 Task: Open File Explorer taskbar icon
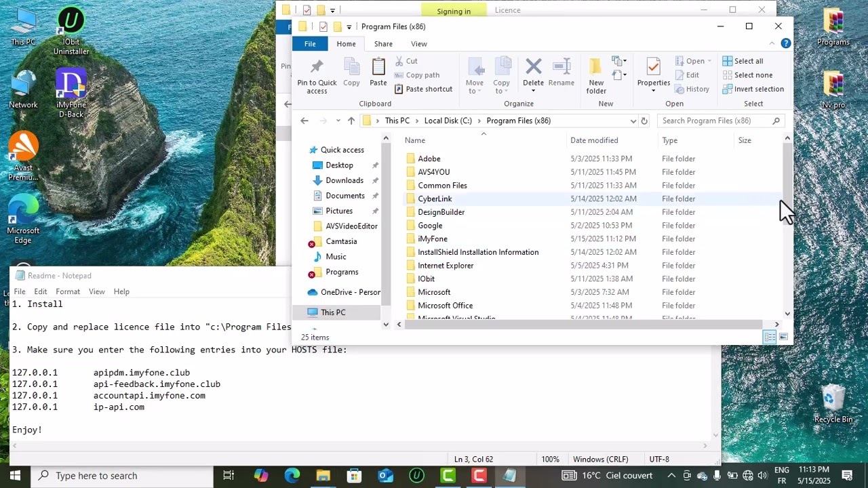(x=323, y=476)
